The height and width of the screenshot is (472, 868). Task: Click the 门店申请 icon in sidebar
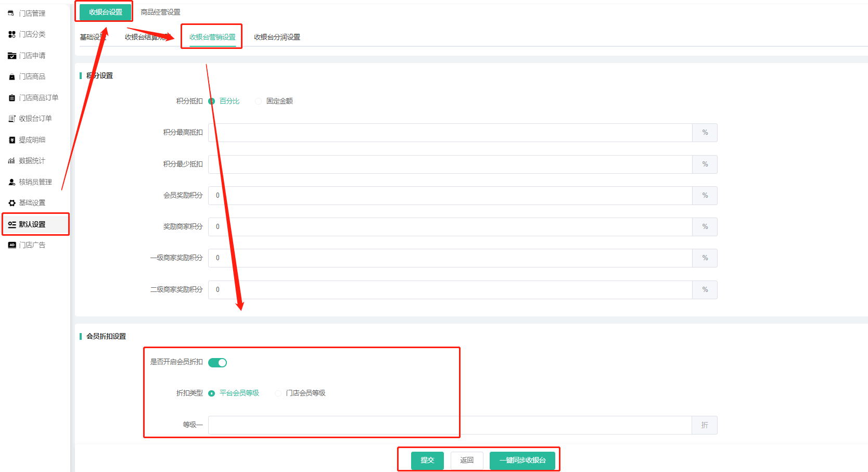coord(11,56)
